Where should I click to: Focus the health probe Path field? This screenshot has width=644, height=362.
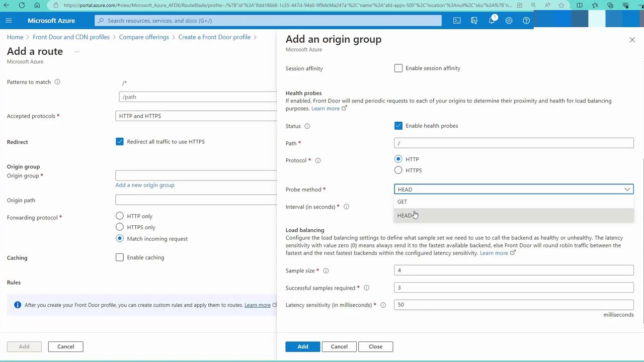tap(513, 143)
